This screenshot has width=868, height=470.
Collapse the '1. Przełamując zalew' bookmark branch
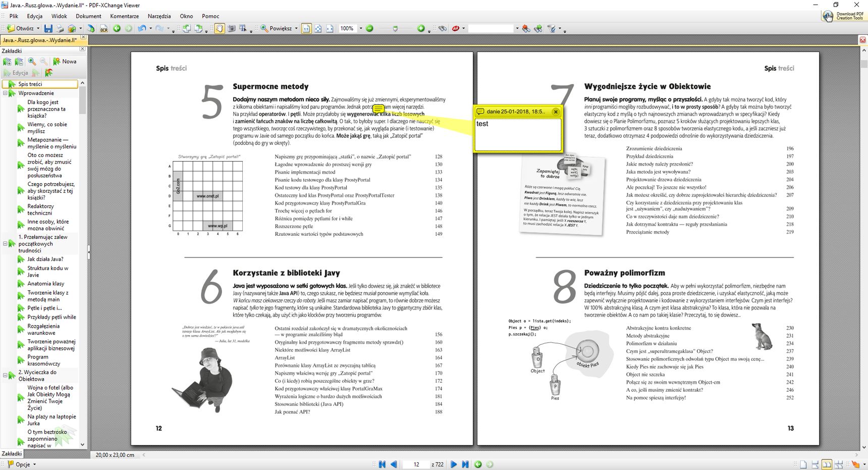tap(5, 243)
